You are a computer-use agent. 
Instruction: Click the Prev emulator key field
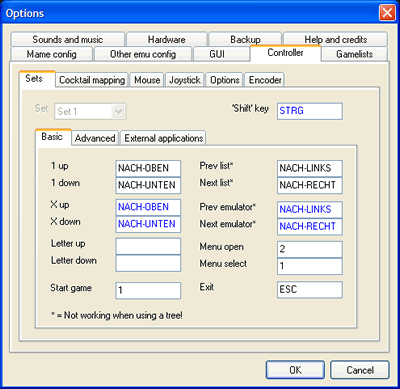310,209
